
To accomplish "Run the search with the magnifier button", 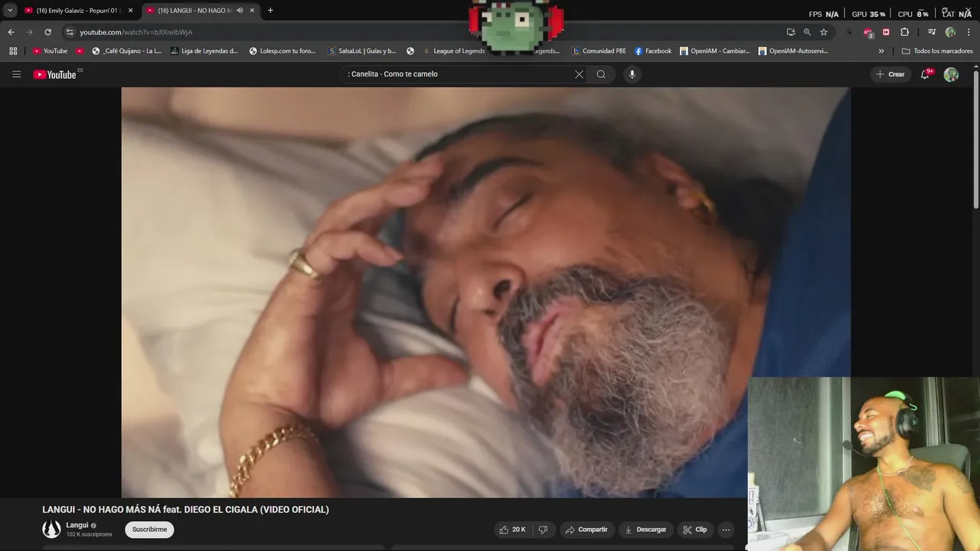I will [601, 74].
